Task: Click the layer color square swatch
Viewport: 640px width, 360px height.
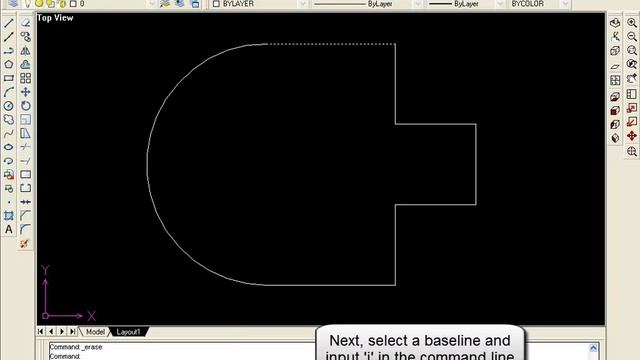Action: click(73, 4)
